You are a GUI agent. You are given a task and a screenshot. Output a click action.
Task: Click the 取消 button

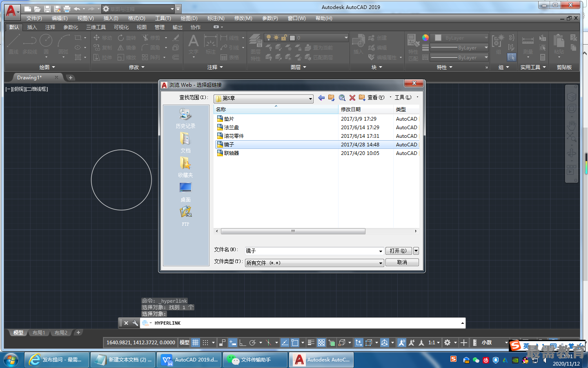(402, 263)
